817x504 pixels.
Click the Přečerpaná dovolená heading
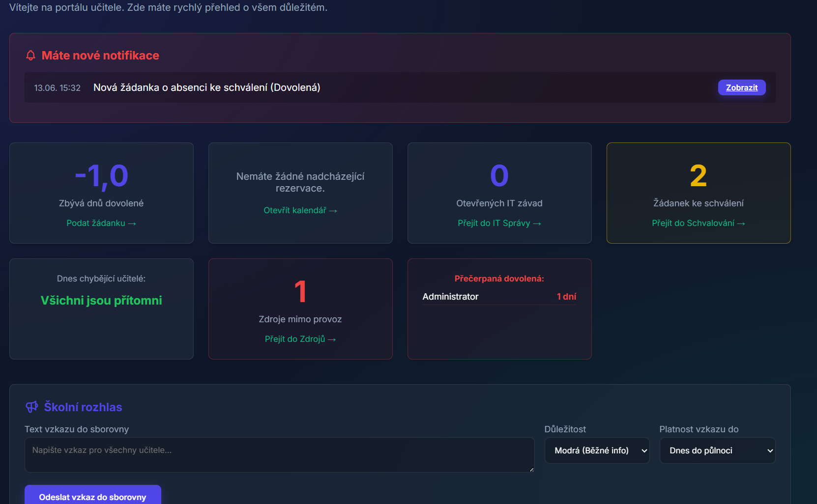499,279
